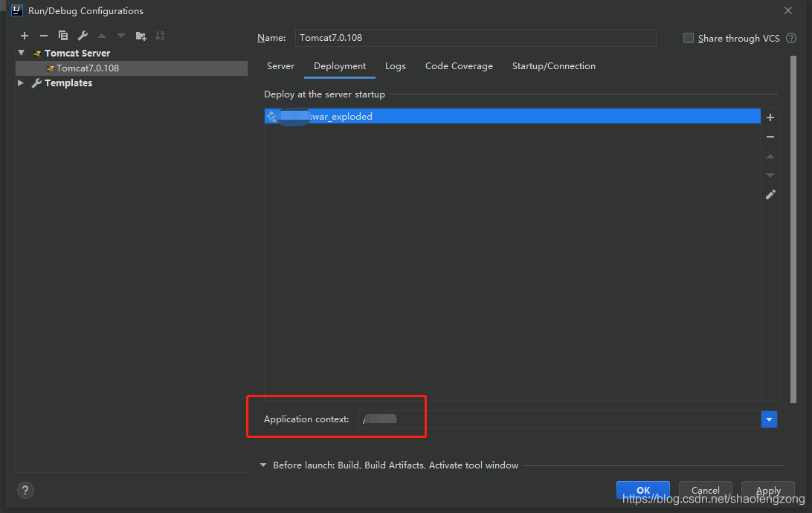Select Templates tree label

point(68,83)
